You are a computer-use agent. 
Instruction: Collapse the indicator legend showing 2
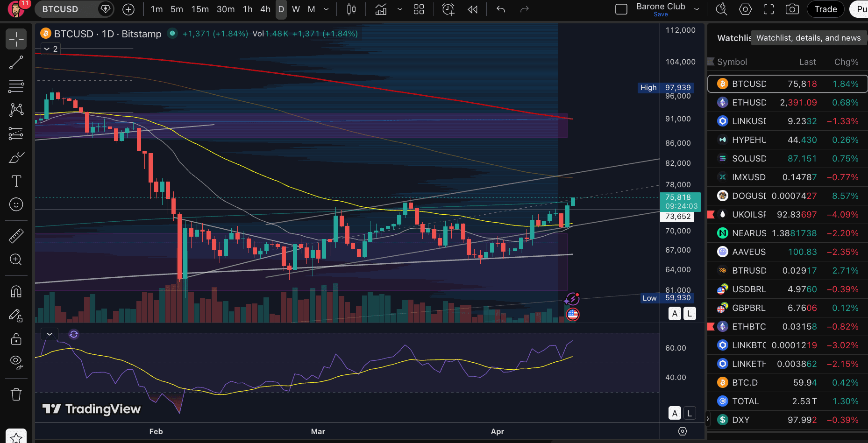[50, 49]
